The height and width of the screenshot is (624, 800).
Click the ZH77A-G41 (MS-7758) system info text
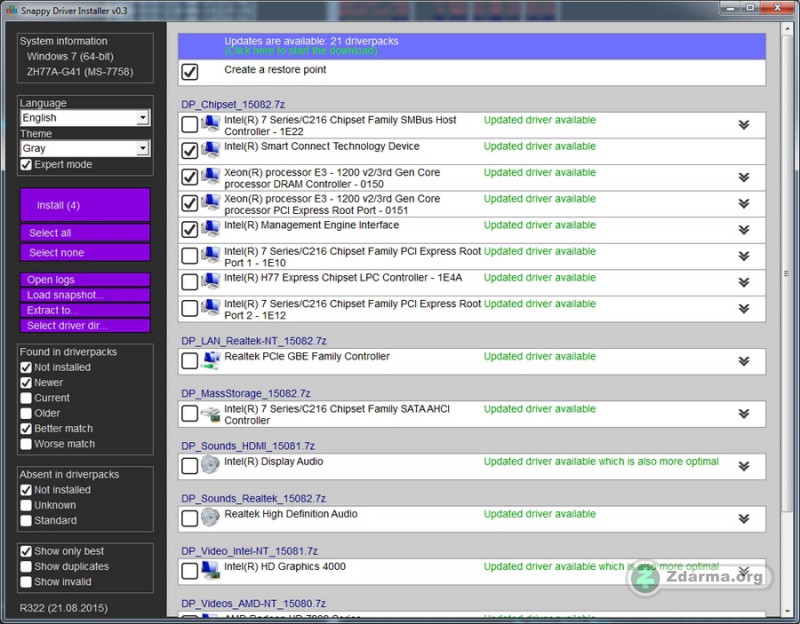pyautogui.click(x=80, y=72)
